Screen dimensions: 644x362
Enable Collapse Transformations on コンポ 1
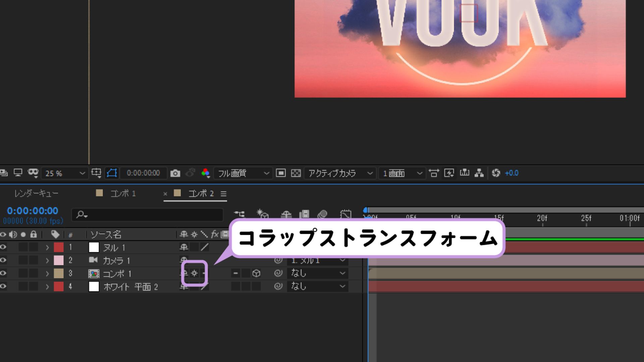pos(194,274)
